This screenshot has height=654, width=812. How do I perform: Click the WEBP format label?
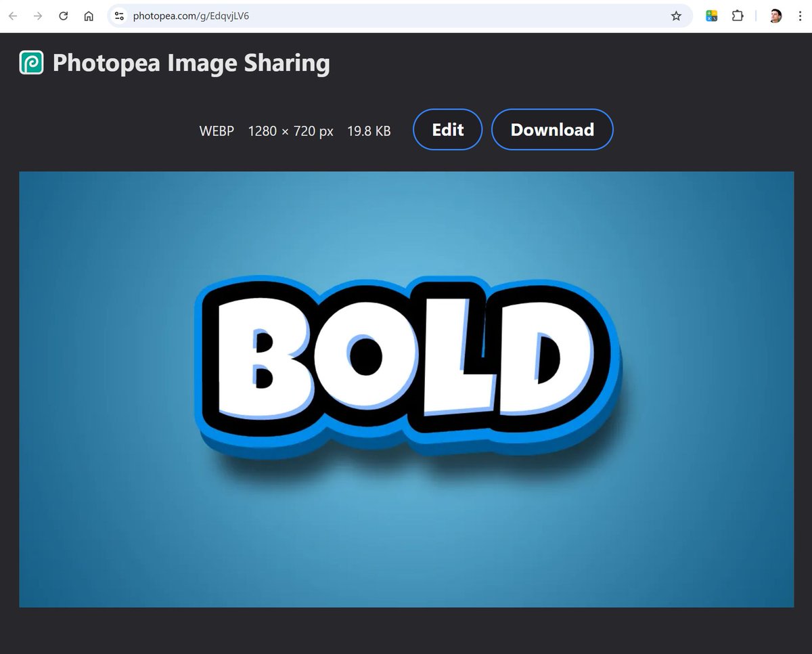217,131
